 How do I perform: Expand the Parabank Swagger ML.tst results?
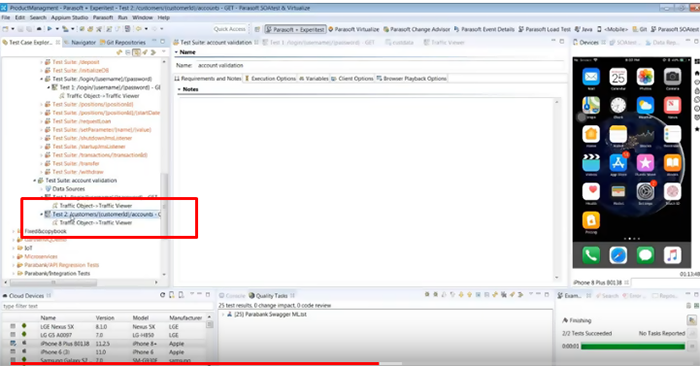(x=223, y=314)
